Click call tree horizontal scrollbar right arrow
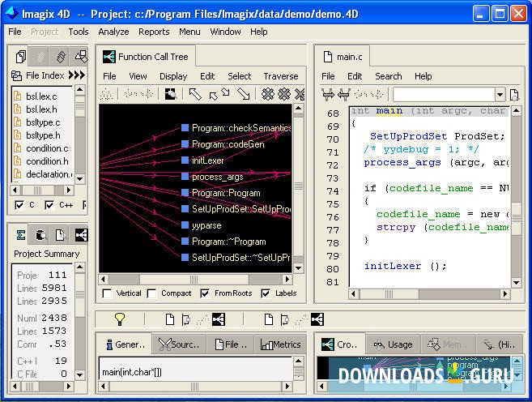The width and height of the screenshot is (532, 402). pyautogui.click(x=287, y=280)
